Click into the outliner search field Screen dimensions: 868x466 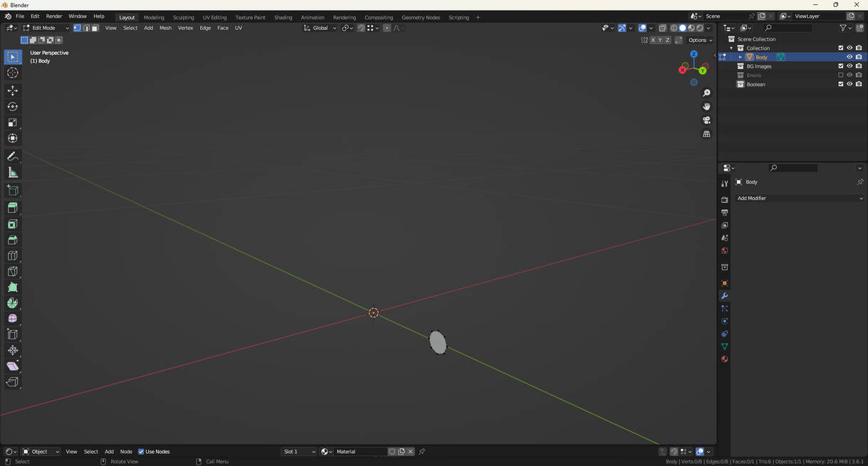tap(787, 28)
